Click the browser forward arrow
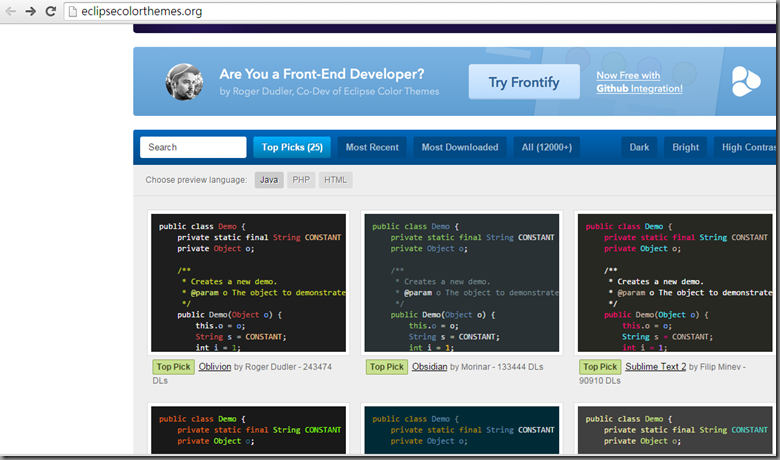780x460 pixels. tap(31, 11)
